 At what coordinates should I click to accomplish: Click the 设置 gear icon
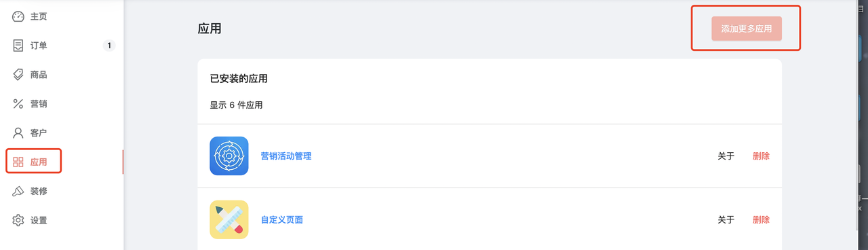[18, 220]
